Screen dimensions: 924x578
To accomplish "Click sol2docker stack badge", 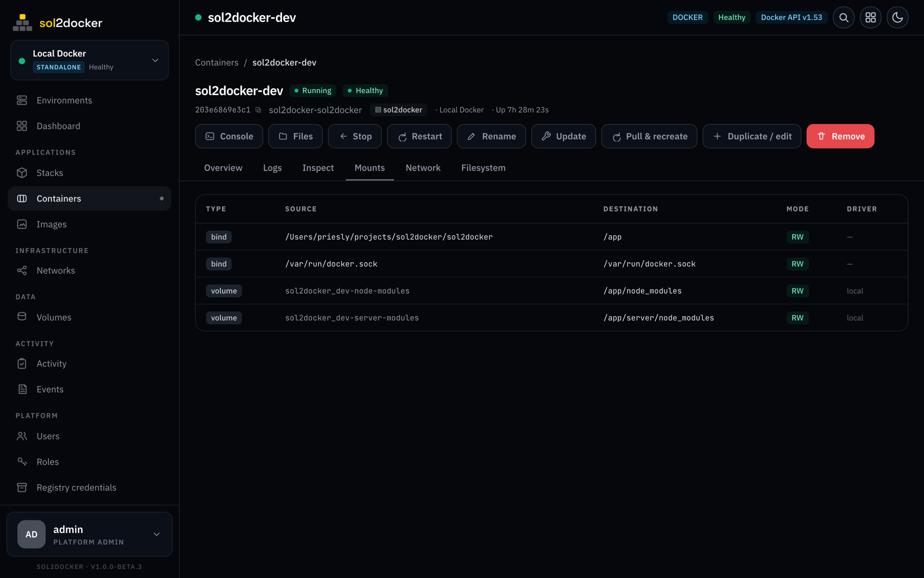I will pyautogui.click(x=399, y=110).
